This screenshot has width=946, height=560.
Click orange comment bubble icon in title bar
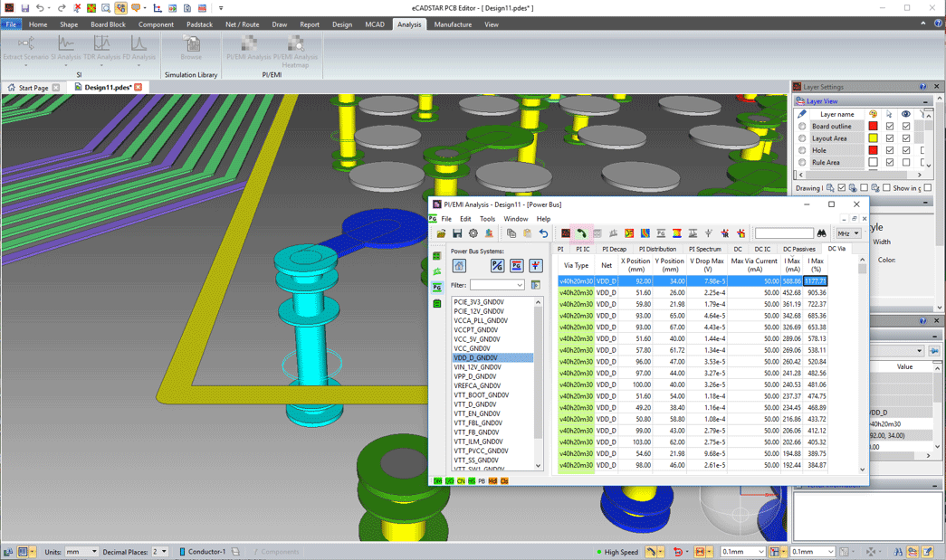tap(136, 8)
